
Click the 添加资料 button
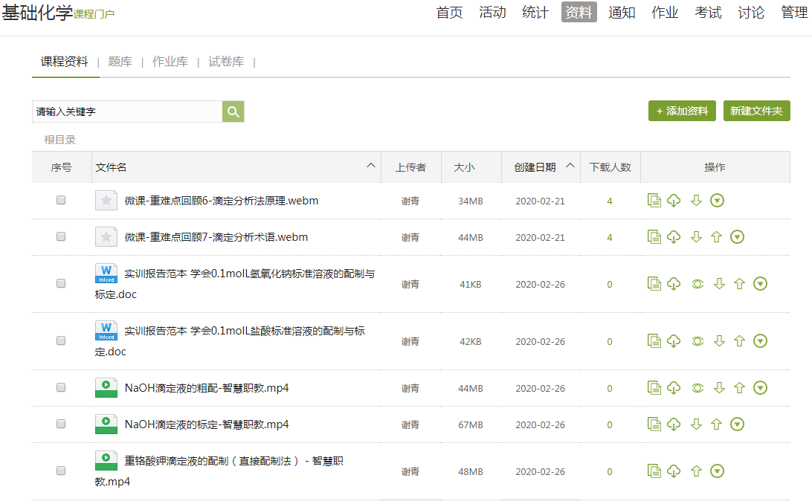coord(682,111)
